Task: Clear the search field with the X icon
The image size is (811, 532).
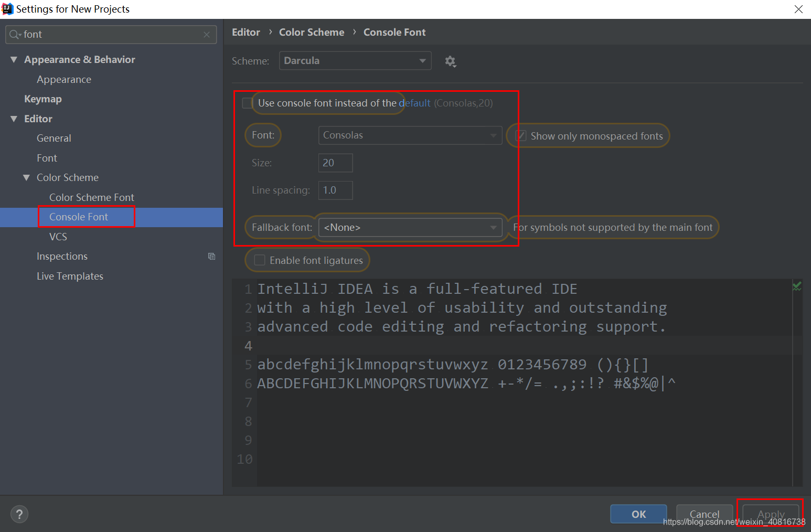Action: tap(207, 35)
